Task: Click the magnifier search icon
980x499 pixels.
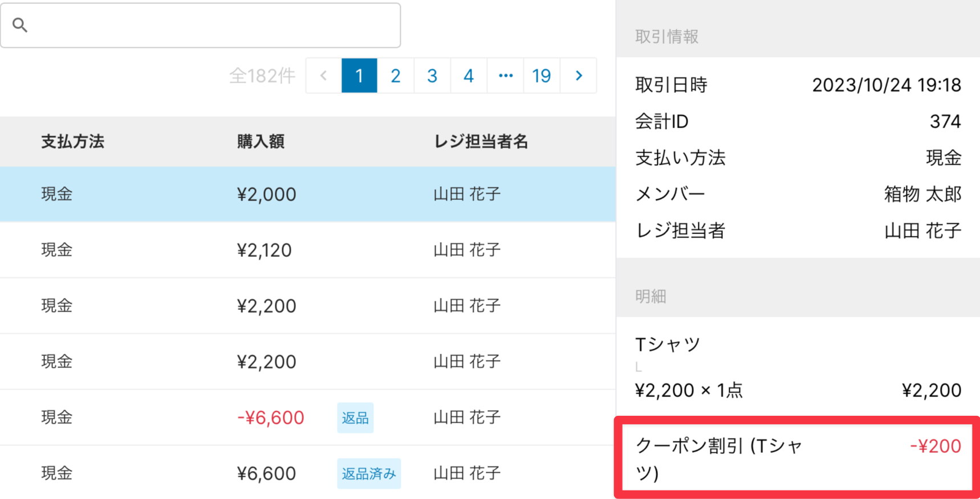Action: tap(20, 25)
